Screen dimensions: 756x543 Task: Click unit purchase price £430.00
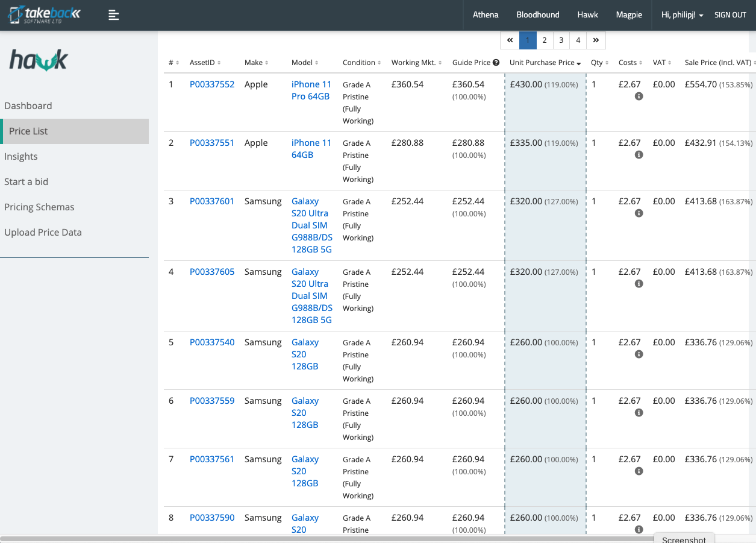coord(526,84)
